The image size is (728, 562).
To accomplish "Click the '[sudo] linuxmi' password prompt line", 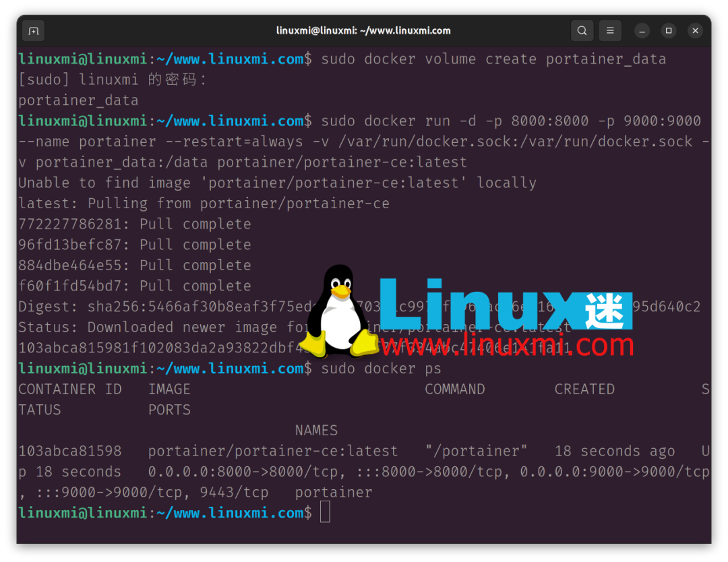I will pyautogui.click(x=112, y=80).
